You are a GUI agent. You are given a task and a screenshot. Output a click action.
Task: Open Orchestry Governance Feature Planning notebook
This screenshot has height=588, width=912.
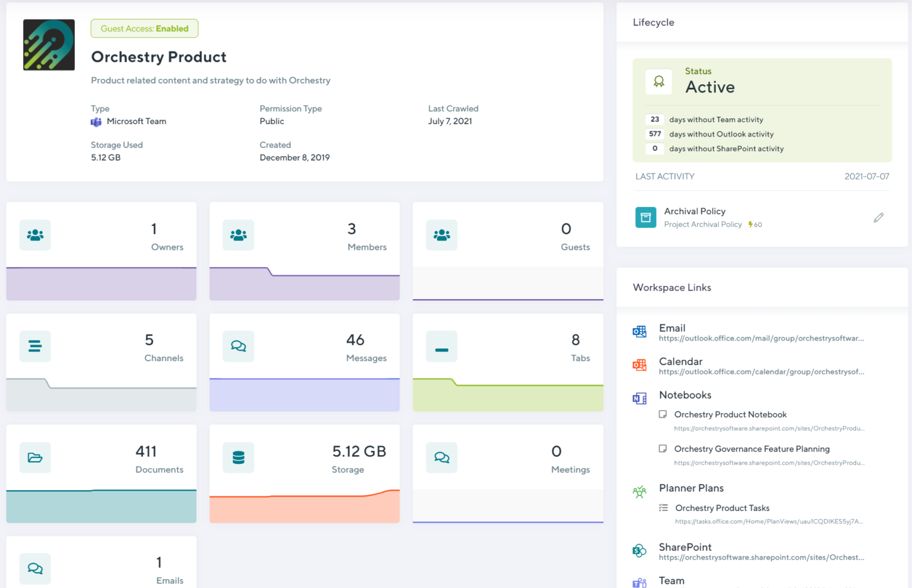click(751, 449)
